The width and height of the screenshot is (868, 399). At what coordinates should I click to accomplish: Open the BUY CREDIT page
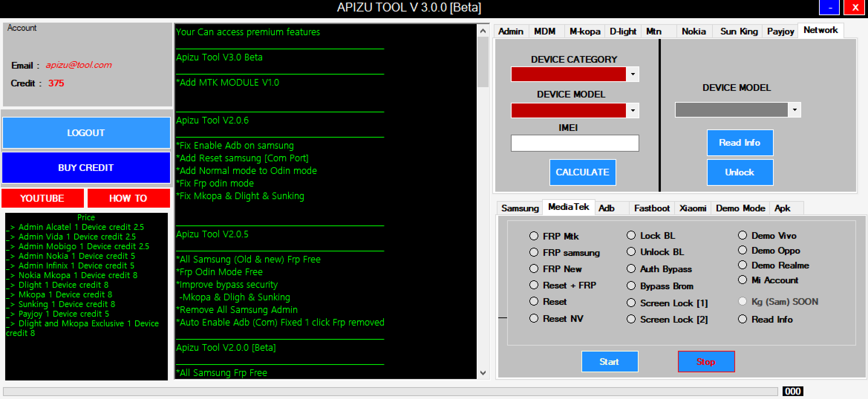click(x=86, y=168)
